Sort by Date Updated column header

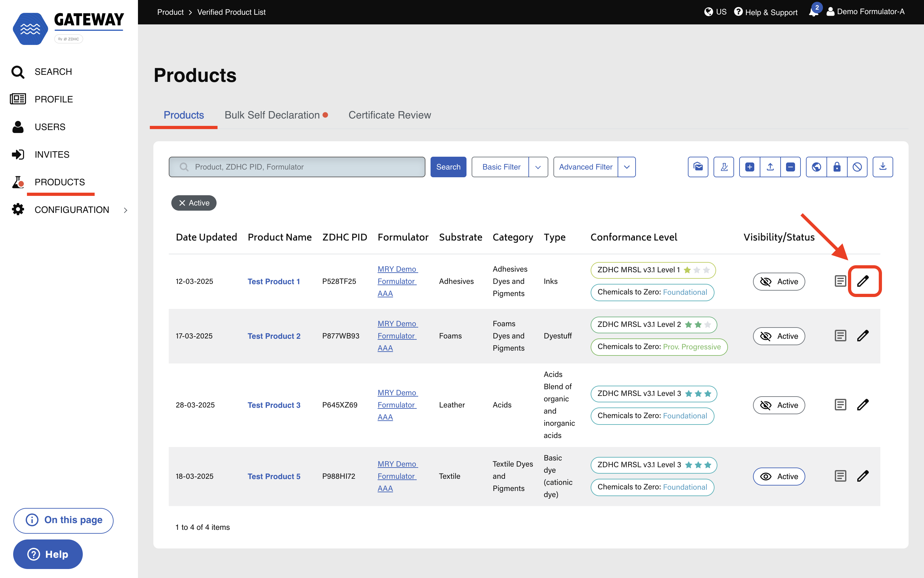[x=206, y=237]
